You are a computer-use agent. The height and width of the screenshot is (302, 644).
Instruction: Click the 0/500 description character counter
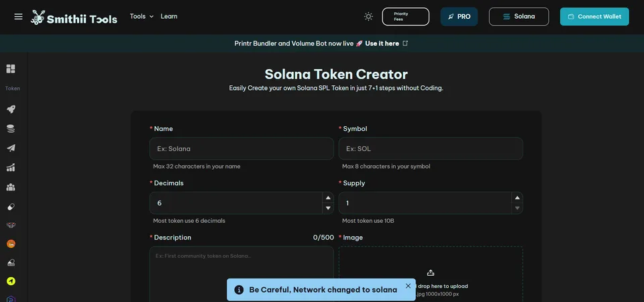(x=323, y=238)
